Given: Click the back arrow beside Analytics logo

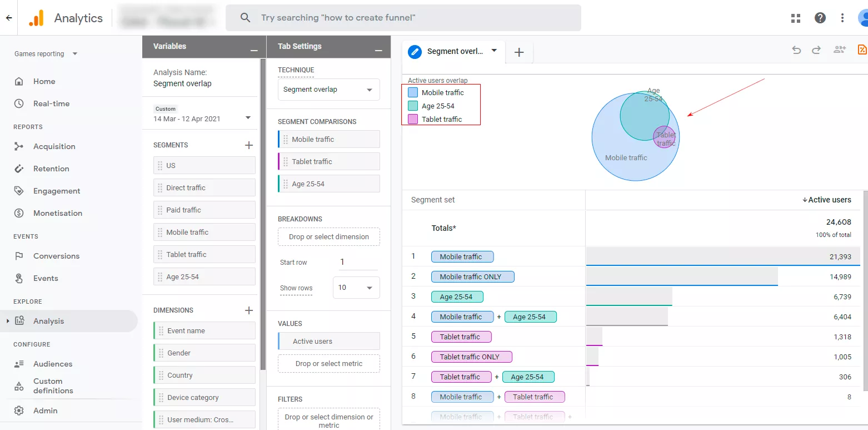Looking at the screenshot, I should point(9,18).
